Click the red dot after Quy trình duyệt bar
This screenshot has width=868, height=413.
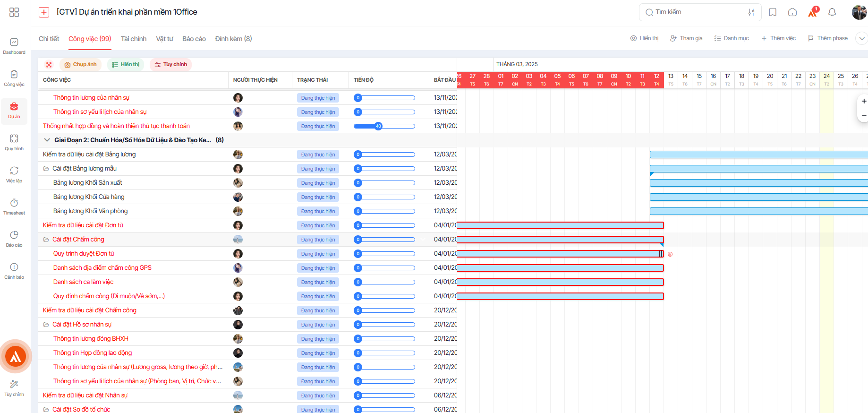[x=670, y=254]
